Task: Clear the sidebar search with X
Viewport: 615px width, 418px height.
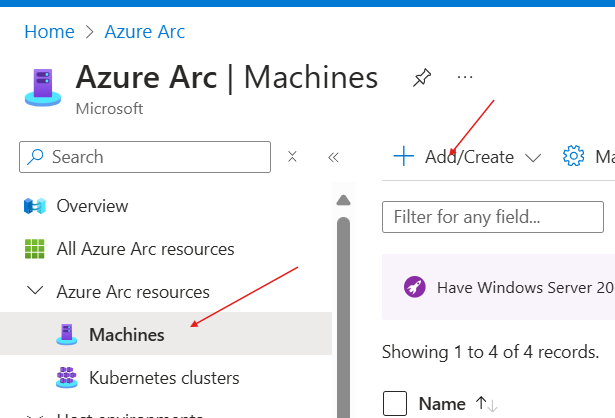Action: click(292, 157)
